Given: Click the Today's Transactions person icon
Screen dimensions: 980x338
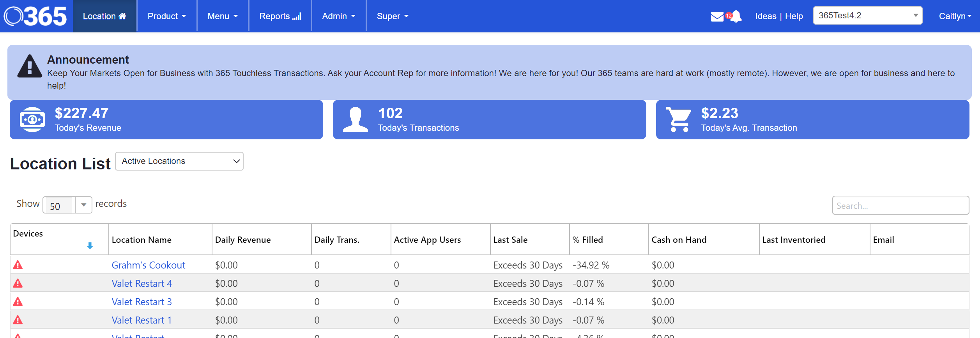Looking at the screenshot, I should pyautogui.click(x=355, y=119).
